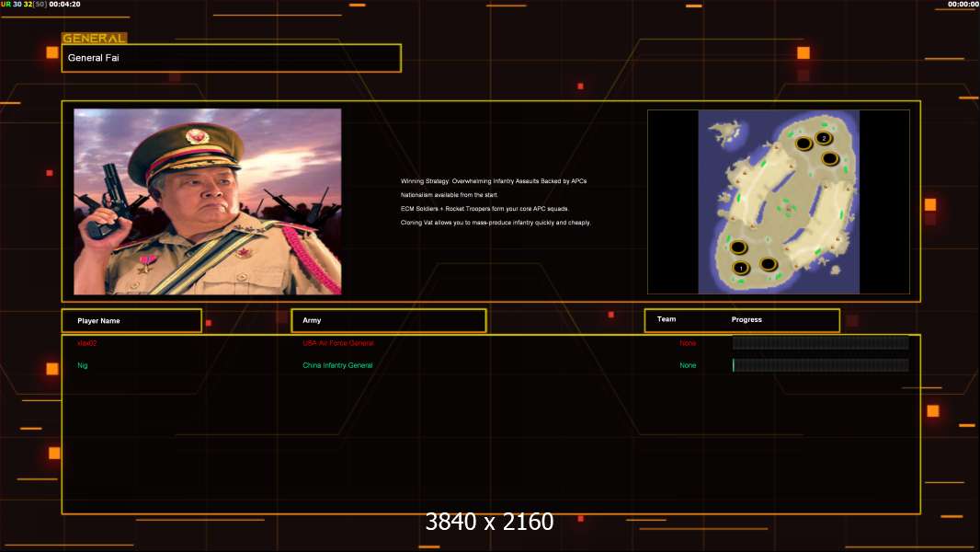Select start position 1 on the map

[x=741, y=269]
